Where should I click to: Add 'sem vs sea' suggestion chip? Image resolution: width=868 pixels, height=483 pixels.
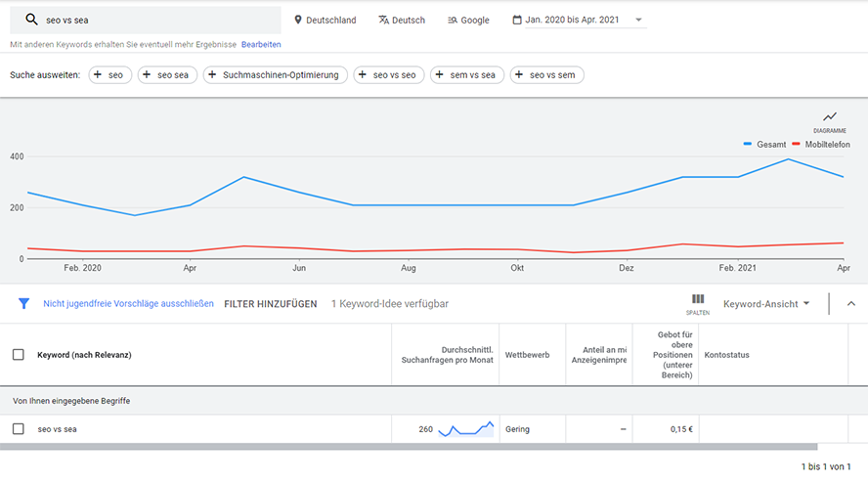[466, 74]
